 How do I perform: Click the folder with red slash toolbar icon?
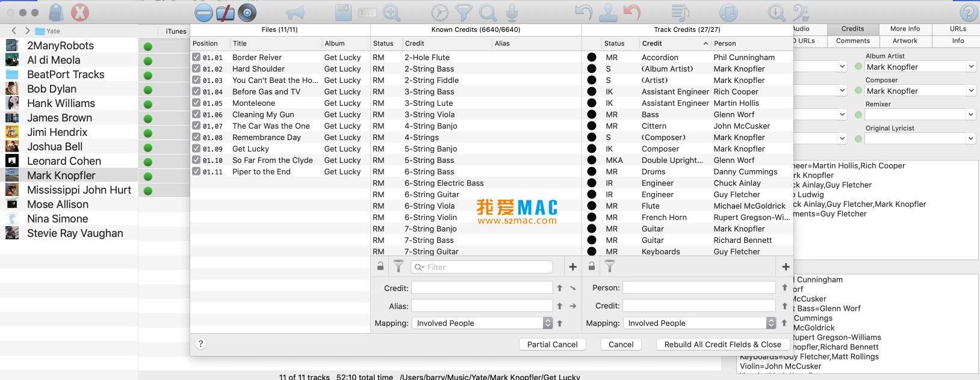[x=225, y=13]
